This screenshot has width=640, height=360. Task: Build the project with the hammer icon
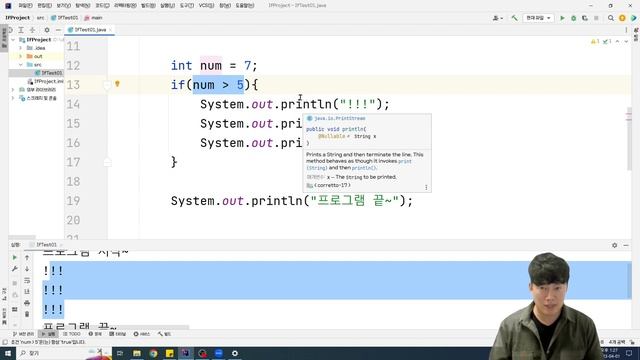(x=514, y=18)
